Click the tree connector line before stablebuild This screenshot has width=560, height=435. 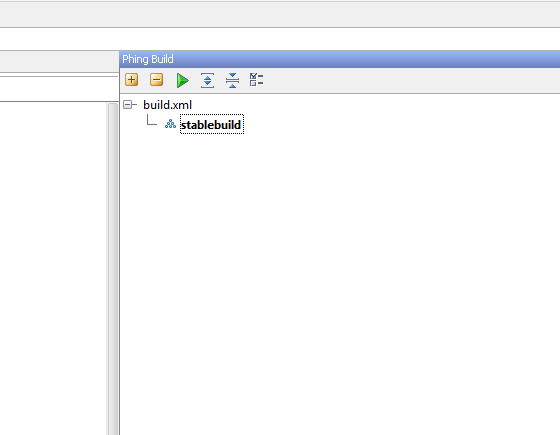152,120
